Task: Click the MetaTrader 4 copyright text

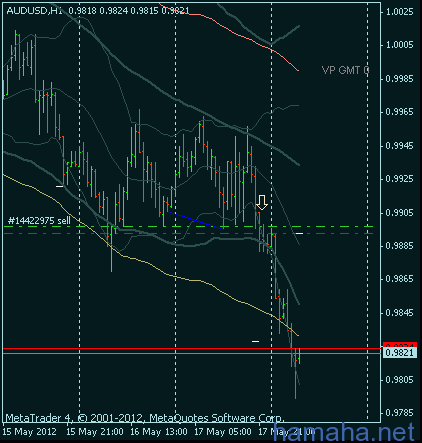Action: [x=145, y=418]
